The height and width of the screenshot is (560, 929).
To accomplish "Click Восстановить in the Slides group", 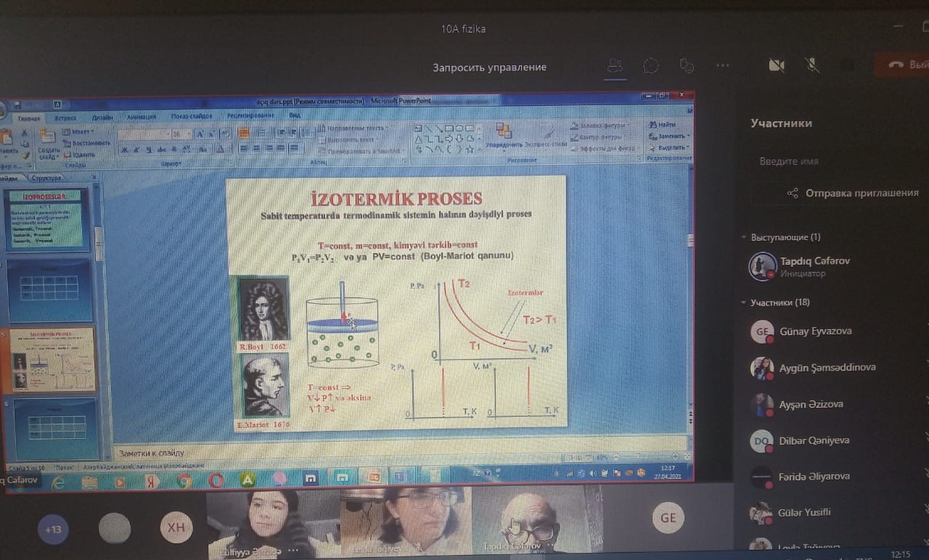I will pos(86,143).
